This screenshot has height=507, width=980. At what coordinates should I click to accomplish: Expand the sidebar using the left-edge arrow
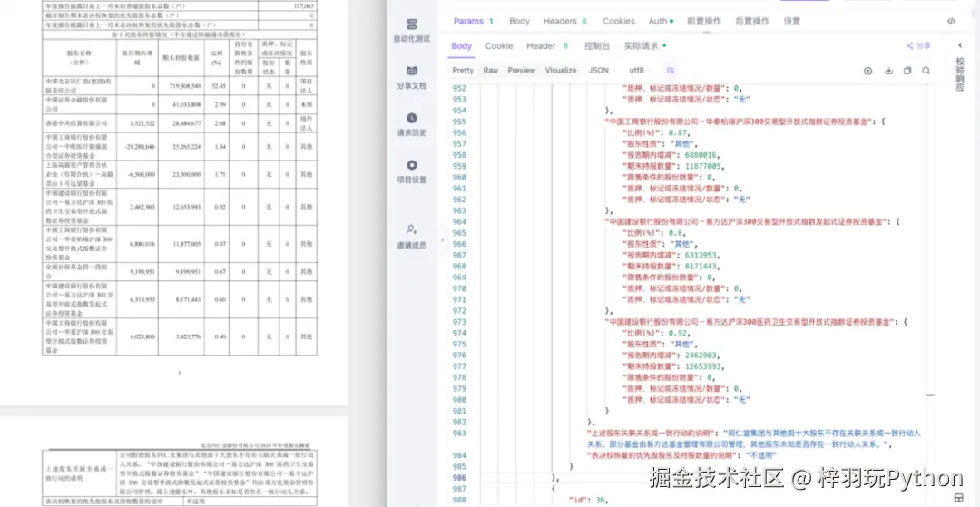pyautogui.click(x=443, y=239)
